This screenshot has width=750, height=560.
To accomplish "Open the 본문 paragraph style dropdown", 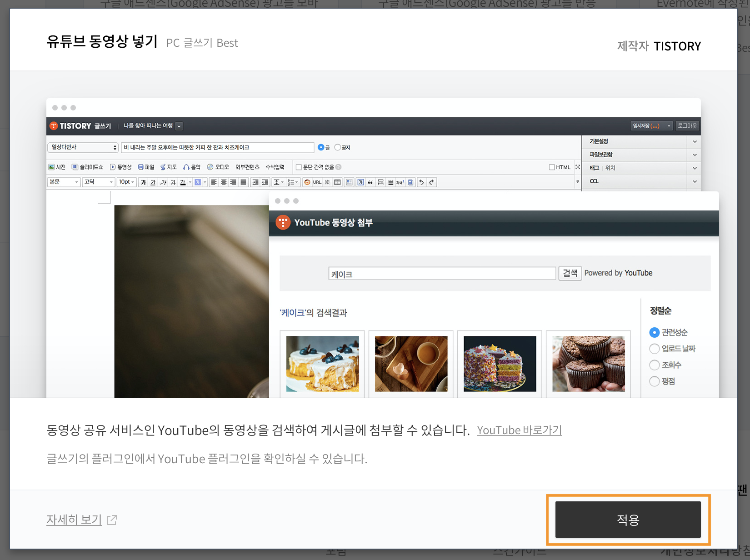I will tap(64, 182).
